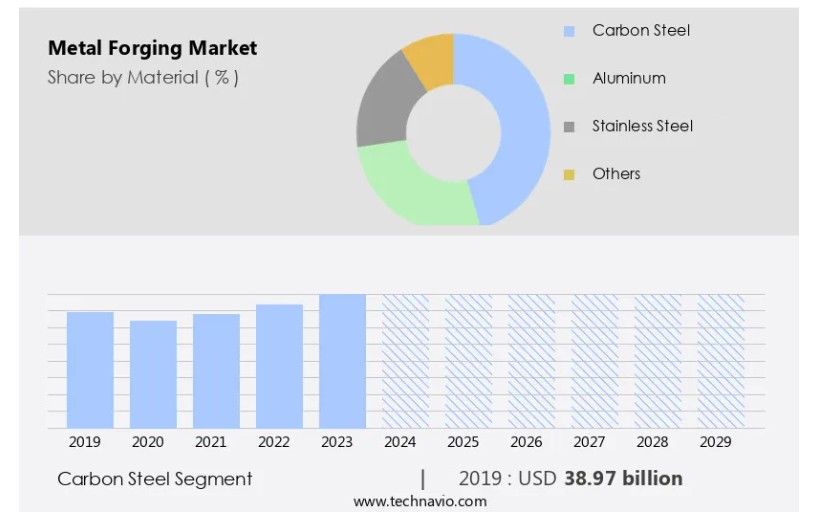Screen dimensions: 825x520
Task: Click the hatched 2029 forecast bar
Action: click(x=720, y=361)
